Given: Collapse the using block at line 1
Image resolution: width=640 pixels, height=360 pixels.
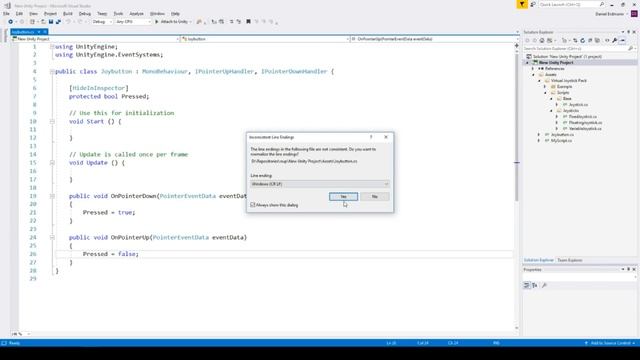Looking at the screenshot, I should click(x=52, y=47).
